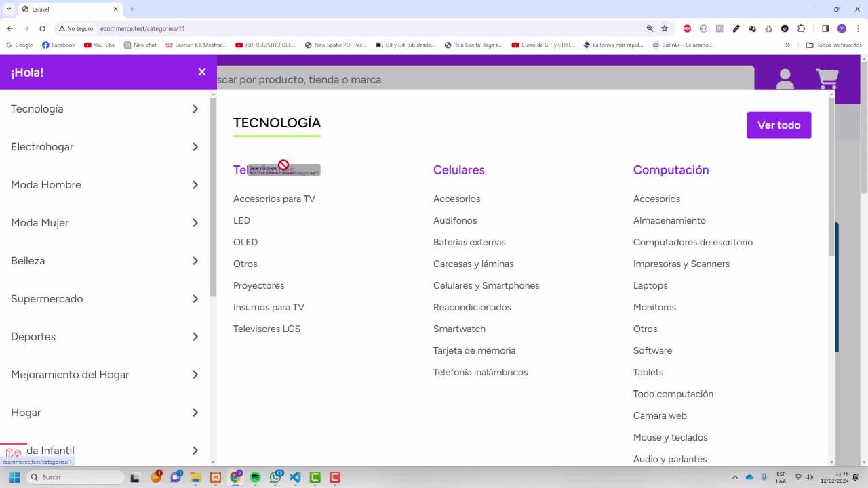The width and height of the screenshot is (868, 488).
Task: Click the product search field
Action: 475,79
